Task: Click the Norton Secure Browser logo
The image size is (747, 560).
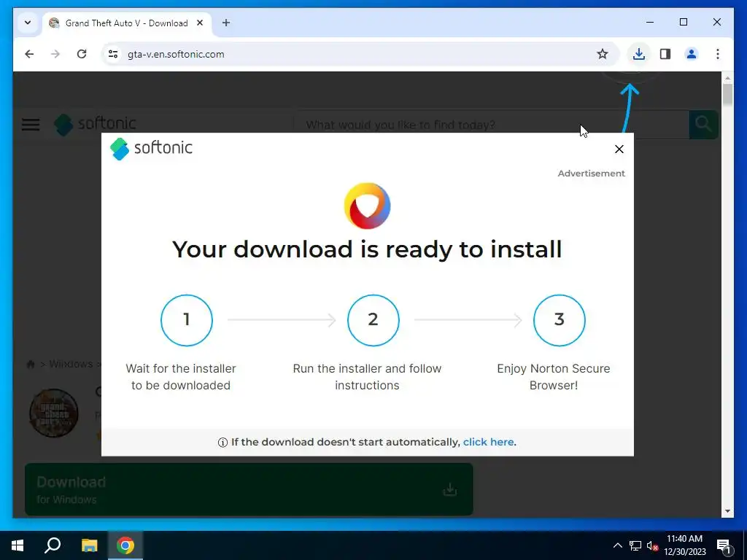Action: pyautogui.click(x=368, y=206)
